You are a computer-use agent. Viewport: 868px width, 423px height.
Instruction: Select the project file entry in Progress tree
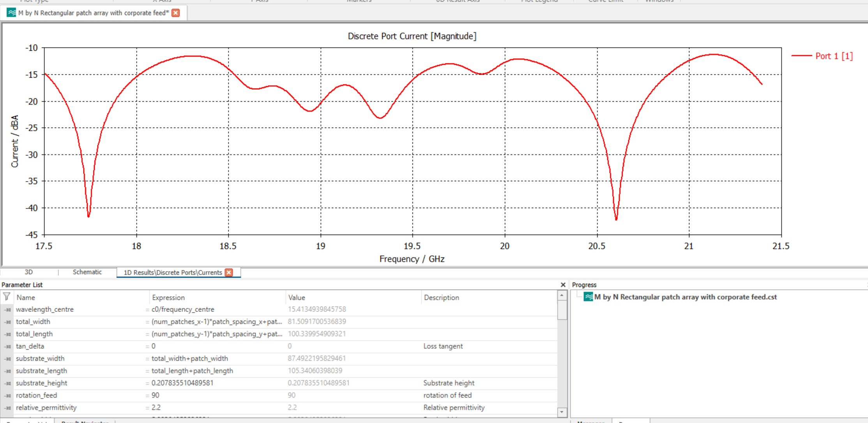pos(685,297)
